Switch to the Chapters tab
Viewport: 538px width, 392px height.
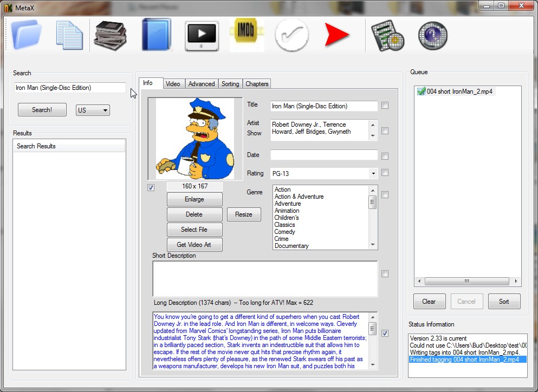[x=257, y=84]
